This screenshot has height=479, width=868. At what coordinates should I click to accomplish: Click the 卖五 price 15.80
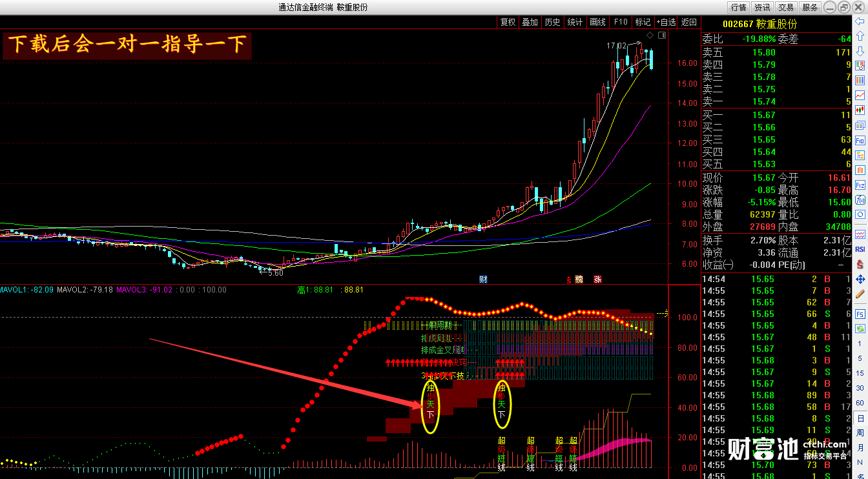click(764, 52)
